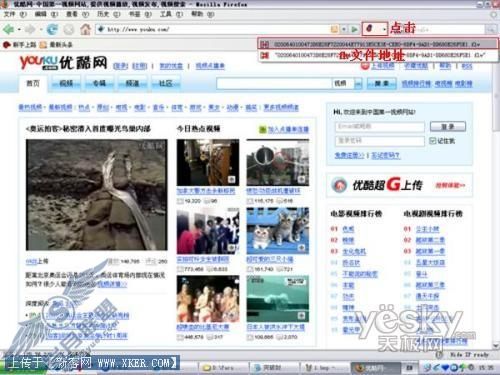Switch to the 频道 navigation tab

132,83
